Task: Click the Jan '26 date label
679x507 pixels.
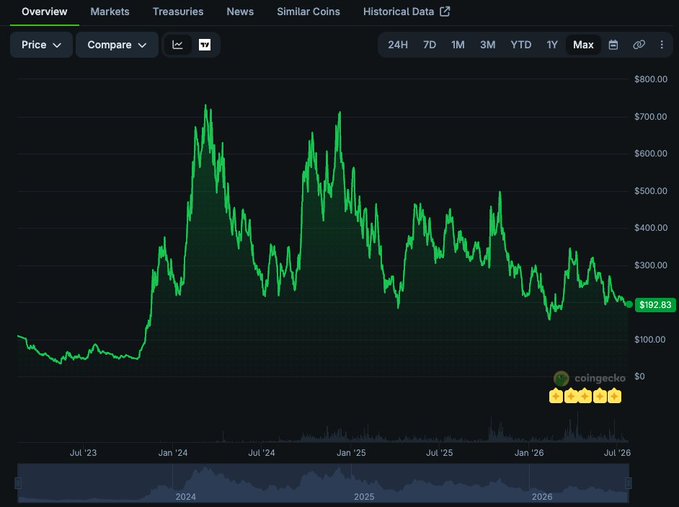Action: point(529,453)
